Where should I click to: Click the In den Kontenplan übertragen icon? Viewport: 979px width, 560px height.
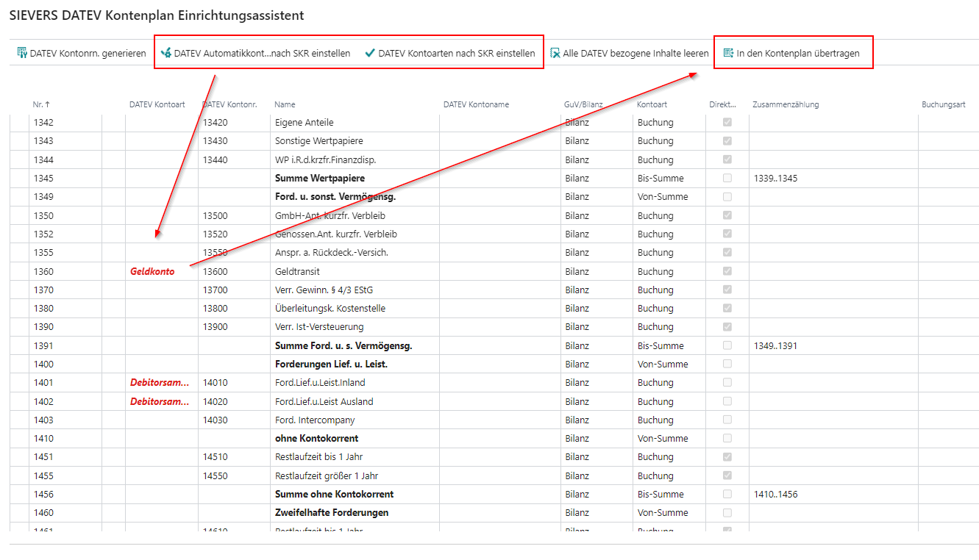(x=728, y=53)
